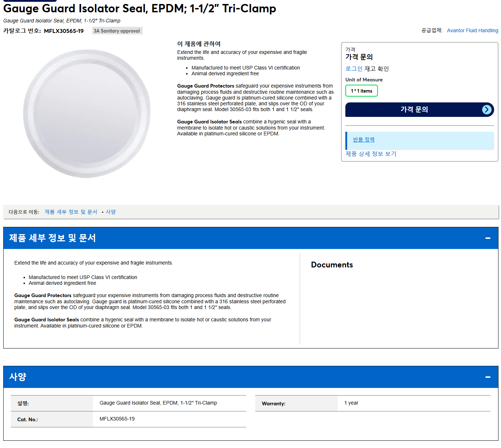Click the 이 제품에 관하여 heading
The height and width of the screenshot is (448, 501).
tap(199, 44)
